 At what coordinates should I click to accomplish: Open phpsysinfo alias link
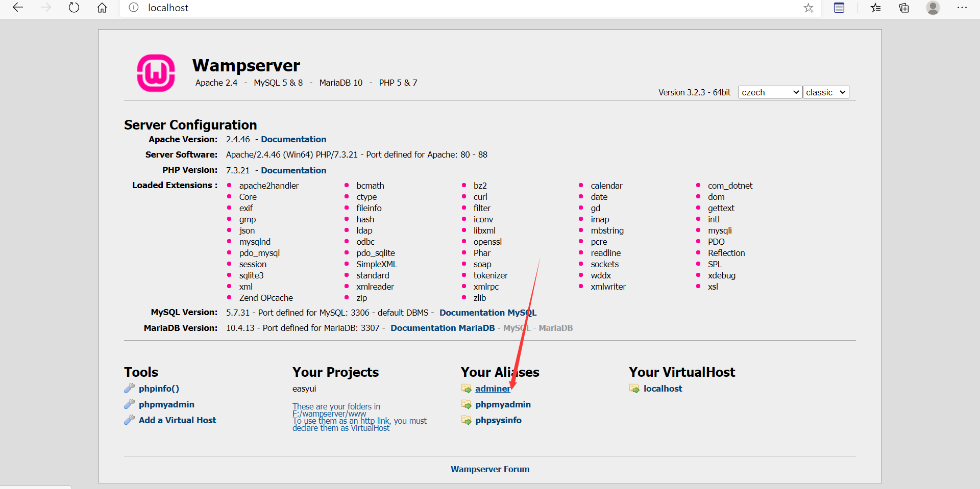click(x=498, y=420)
